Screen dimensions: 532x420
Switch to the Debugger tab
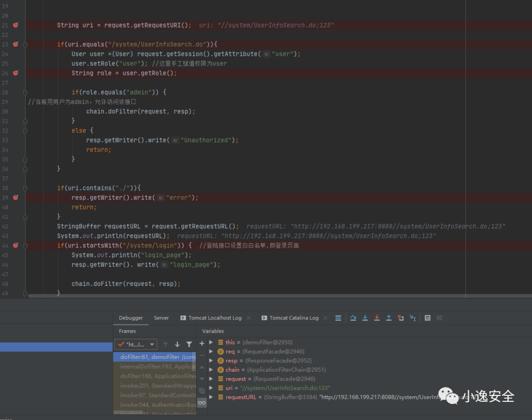click(131, 318)
